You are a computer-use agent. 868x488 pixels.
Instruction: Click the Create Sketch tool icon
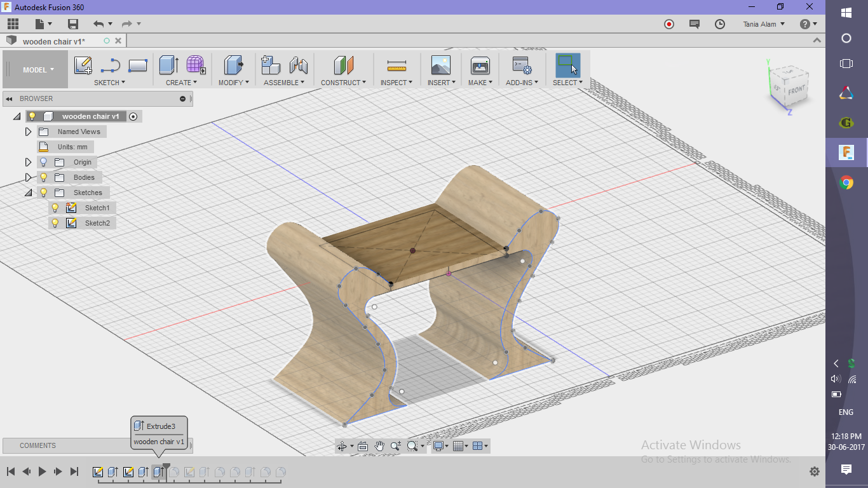[83, 65]
